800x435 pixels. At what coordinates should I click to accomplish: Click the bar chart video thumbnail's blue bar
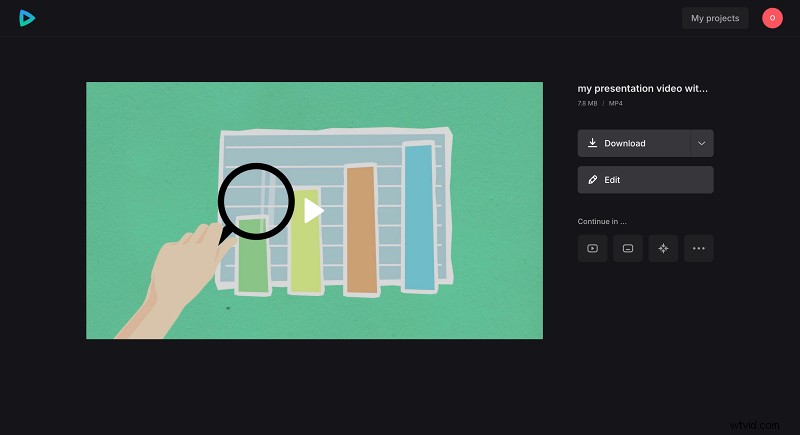pyautogui.click(x=420, y=218)
